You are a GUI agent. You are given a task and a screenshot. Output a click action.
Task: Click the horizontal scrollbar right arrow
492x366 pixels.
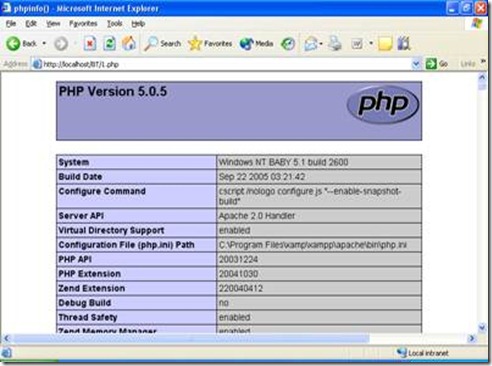[472, 338]
